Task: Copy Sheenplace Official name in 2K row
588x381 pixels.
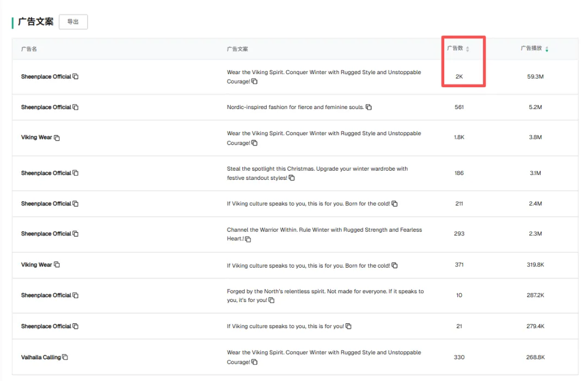Action: 76,77
